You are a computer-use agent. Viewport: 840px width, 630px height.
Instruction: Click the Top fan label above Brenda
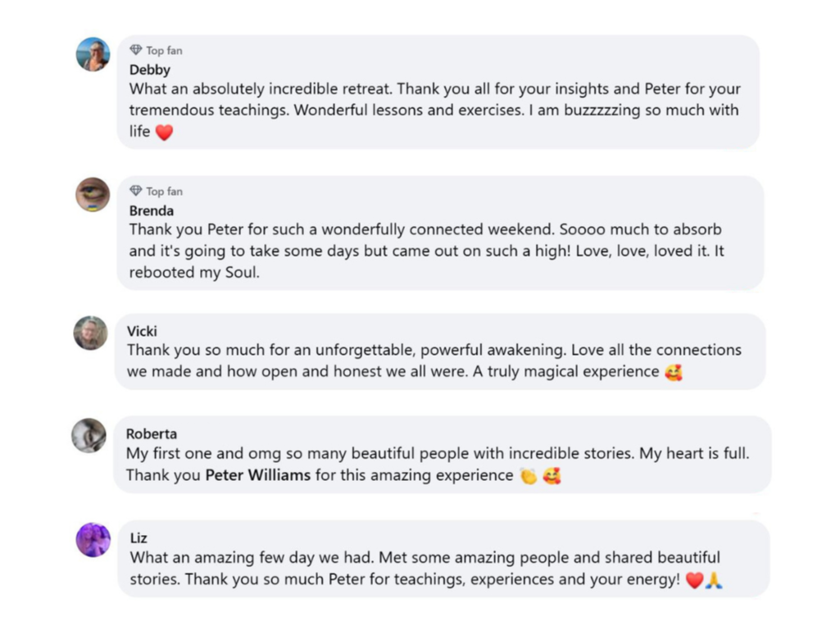(164, 192)
